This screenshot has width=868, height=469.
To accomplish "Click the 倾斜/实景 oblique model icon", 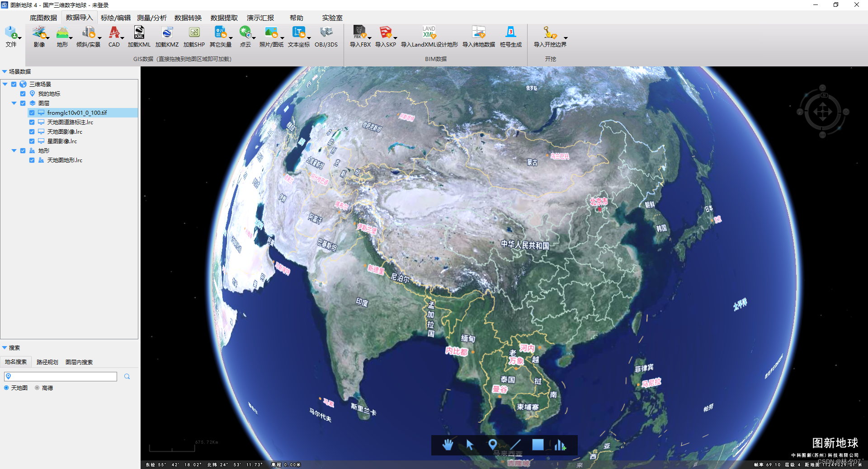I will [88, 33].
